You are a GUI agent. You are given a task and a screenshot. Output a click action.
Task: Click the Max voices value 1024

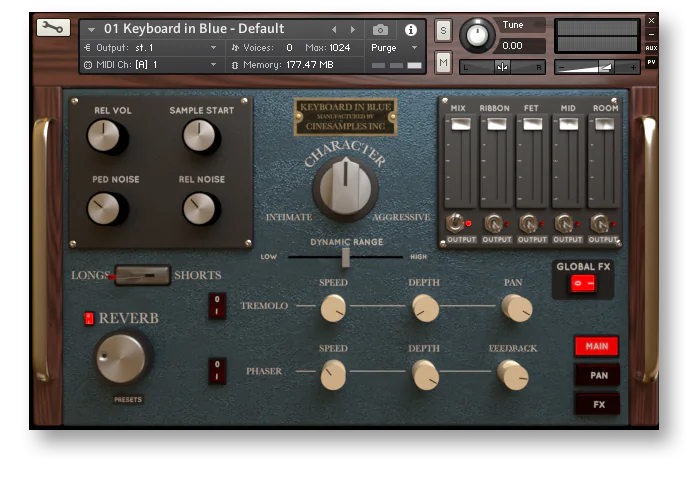coord(339,48)
